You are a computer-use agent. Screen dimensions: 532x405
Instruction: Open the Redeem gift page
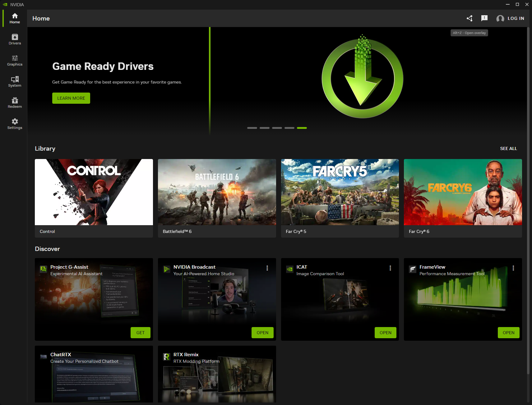coord(15,103)
